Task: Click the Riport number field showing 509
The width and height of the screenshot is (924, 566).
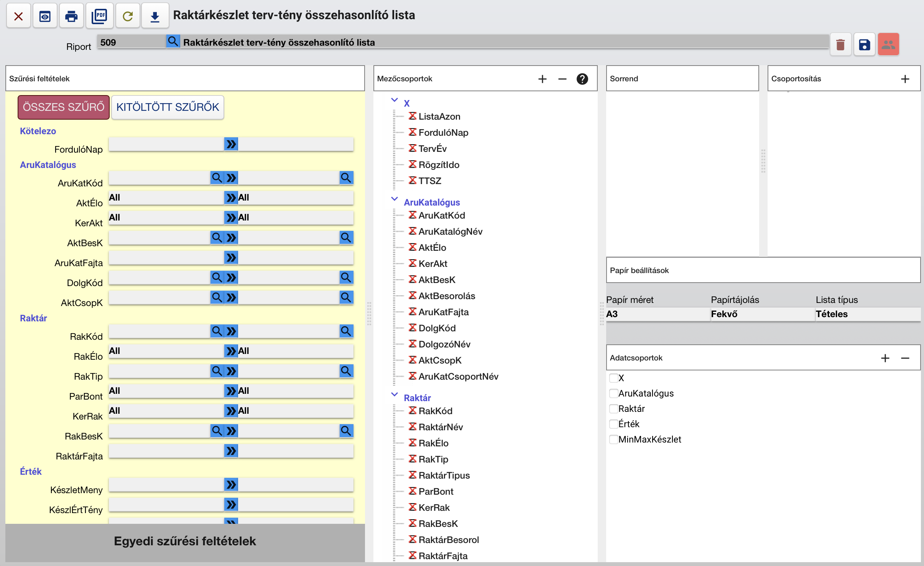Action: point(131,42)
